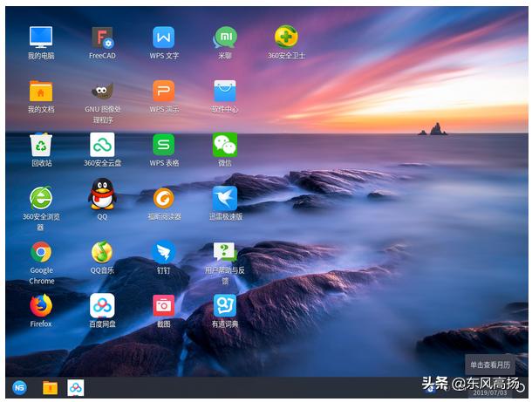The width and height of the screenshot is (532, 402).
Task: Open the NS start menu button
Action: tap(19, 387)
